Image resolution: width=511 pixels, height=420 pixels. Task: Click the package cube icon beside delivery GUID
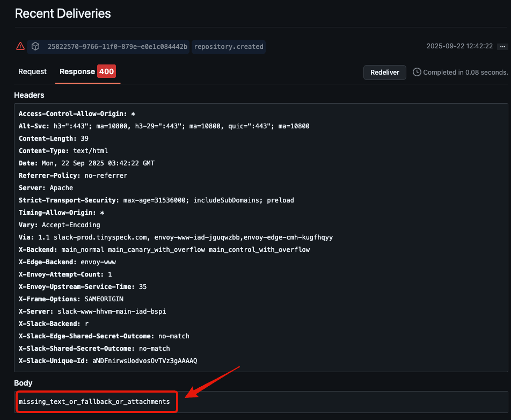click(35, 46)
